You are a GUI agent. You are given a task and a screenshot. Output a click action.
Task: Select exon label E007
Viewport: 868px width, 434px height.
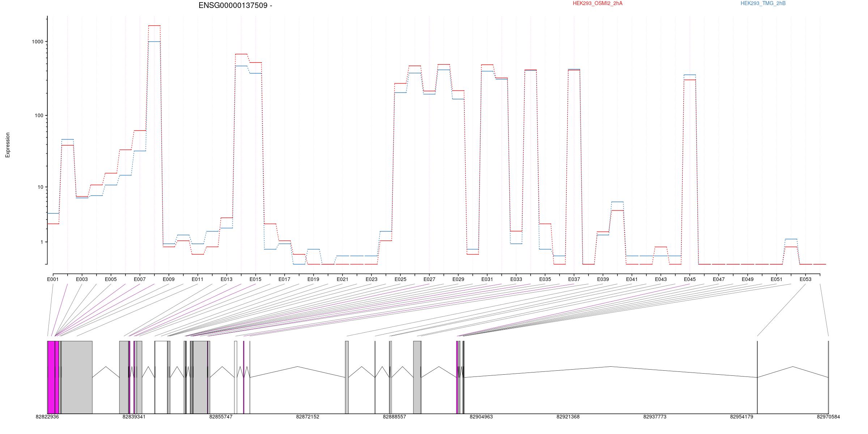tap(140, 279)
